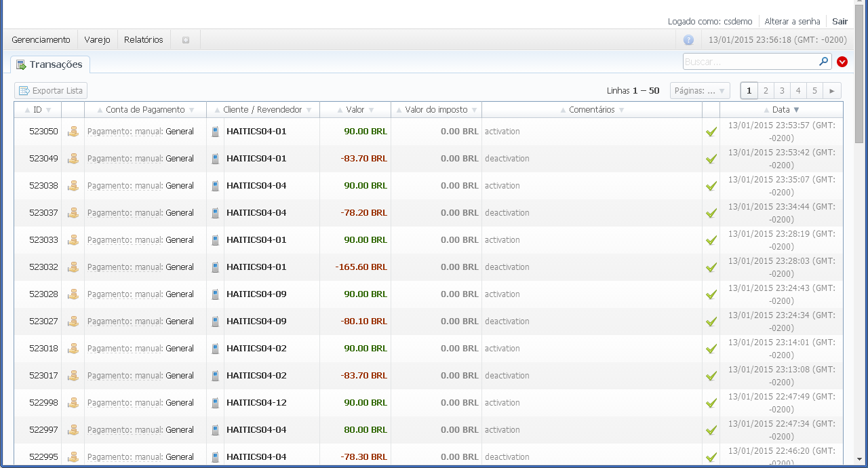The height and width of the screenshot is (468, 868).
Task: Sort by Conta de Pagamento column
Action: coord(145,110)
